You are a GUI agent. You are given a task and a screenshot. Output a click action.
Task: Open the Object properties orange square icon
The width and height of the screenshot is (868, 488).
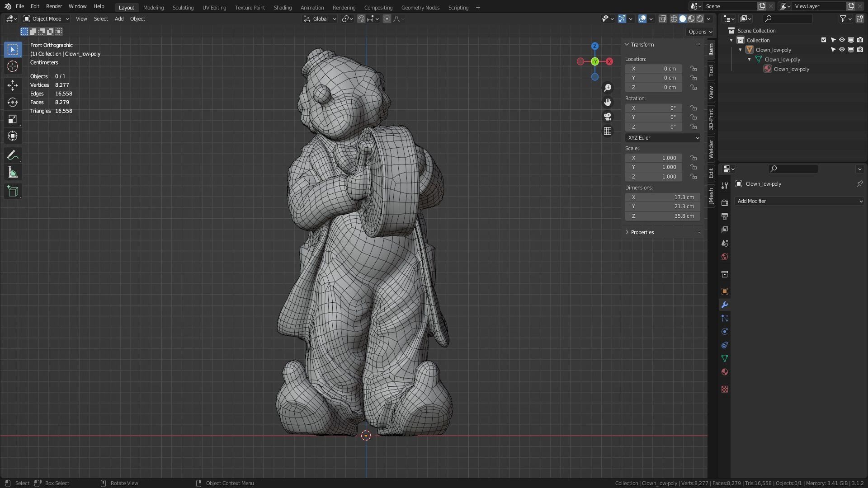[725, 291]
